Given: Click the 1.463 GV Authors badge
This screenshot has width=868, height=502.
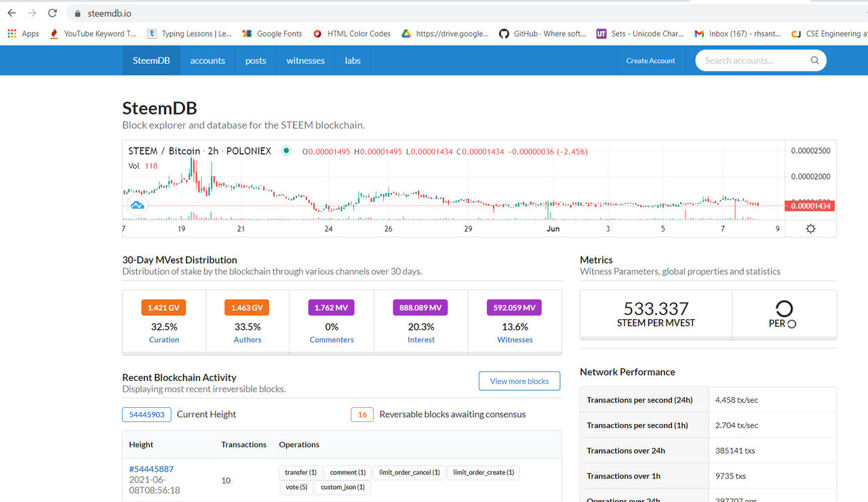Looking at the screenshot, I should (x=247, y=308).
